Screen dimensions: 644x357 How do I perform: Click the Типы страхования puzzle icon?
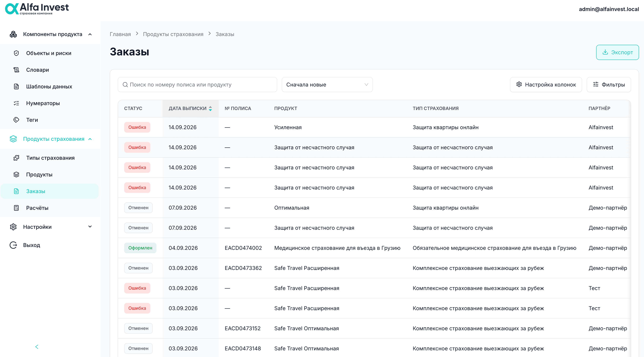click(16, 158)
